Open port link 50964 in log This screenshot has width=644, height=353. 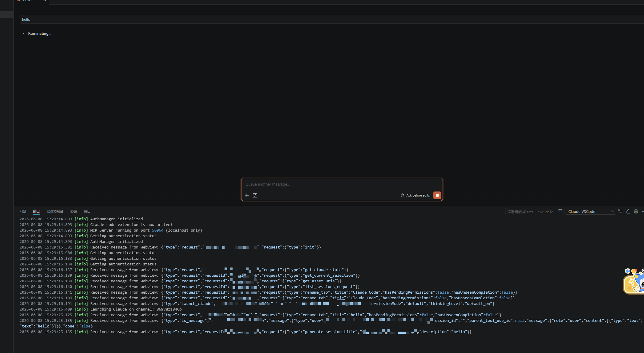pyautogui.click(x=158, y=230)
